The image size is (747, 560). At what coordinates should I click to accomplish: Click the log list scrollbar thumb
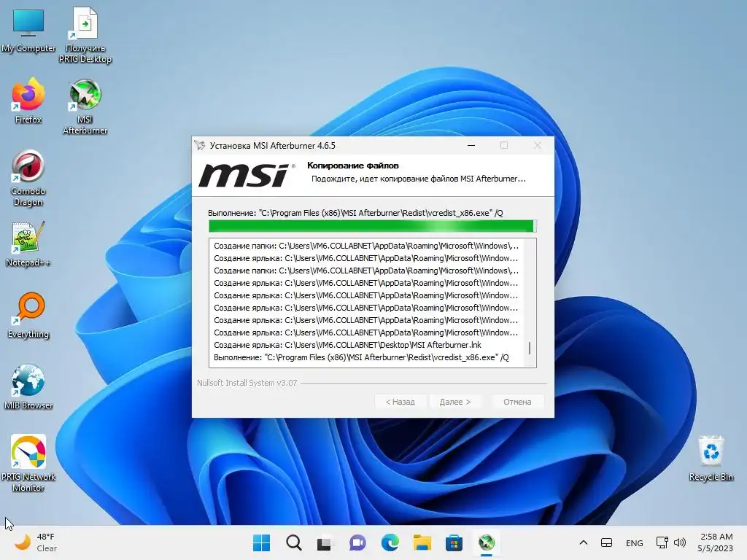pyautogui.click(x=530, y=348)
